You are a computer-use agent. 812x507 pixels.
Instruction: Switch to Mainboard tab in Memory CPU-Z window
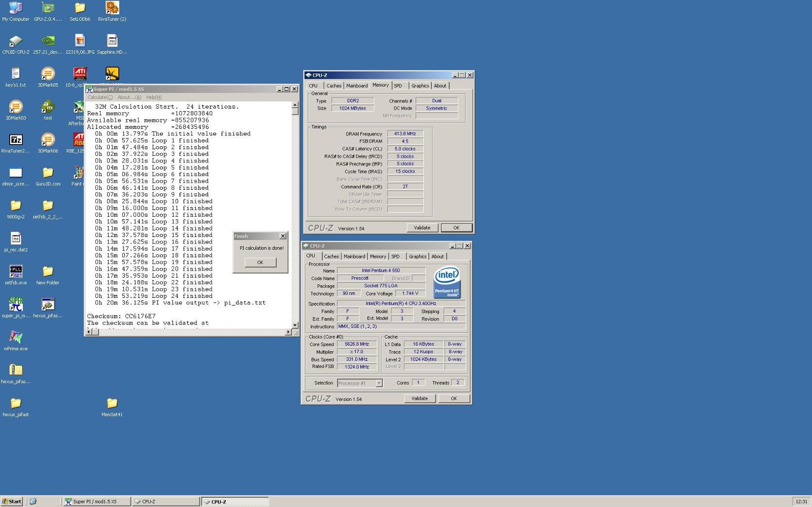coord(357,86)
